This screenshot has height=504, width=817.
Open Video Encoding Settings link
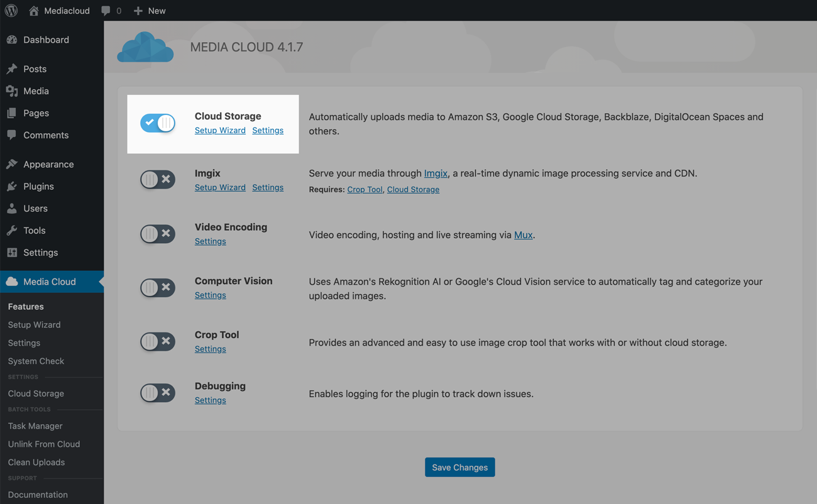(211, 241)
